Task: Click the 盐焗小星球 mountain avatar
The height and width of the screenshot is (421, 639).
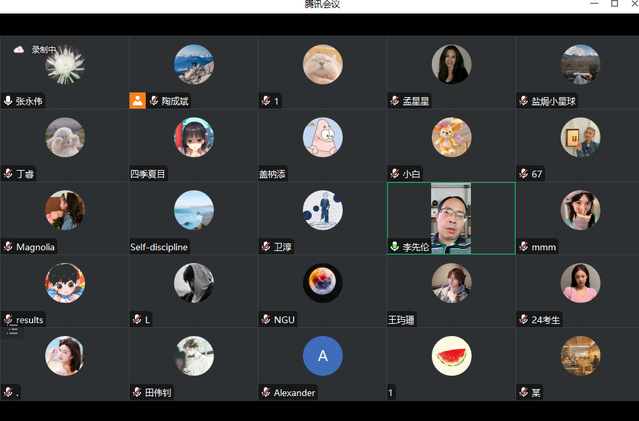Action: (x=580, y=64)
